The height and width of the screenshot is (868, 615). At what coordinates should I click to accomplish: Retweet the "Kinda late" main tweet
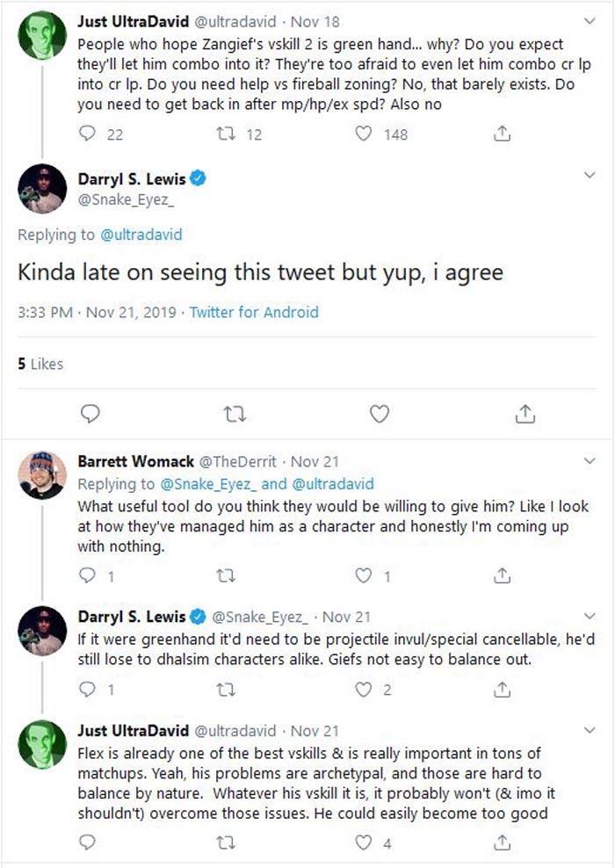coord(235,412)
